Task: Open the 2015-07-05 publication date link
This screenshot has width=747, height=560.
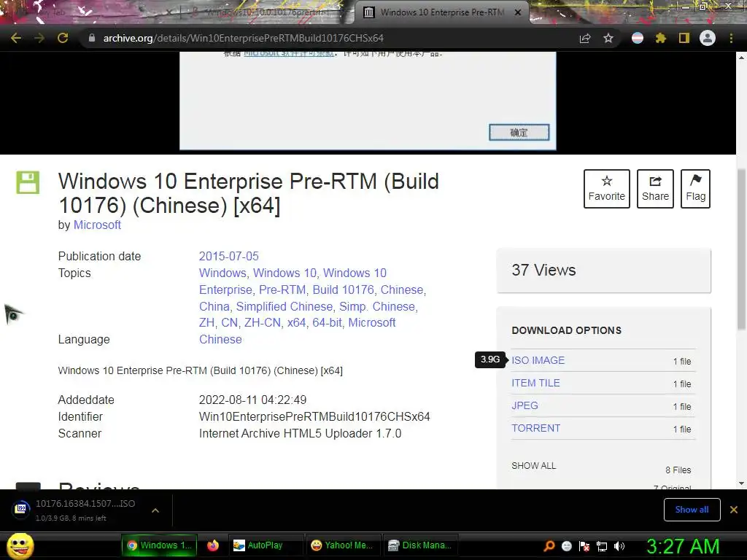Action: pyautogui.click(x=228, y=256)
